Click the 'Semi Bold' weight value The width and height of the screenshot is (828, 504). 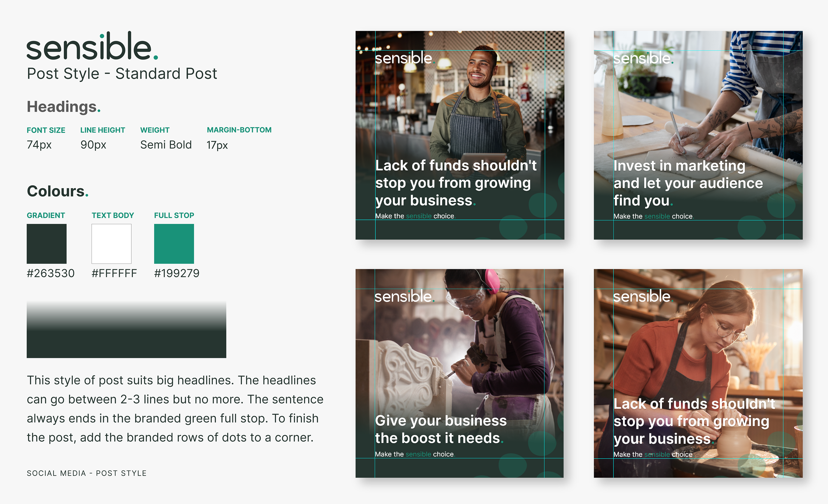166,145
